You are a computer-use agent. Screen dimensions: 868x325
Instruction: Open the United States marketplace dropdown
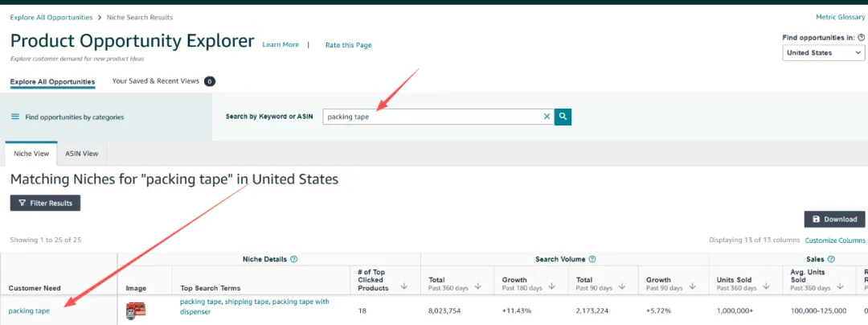(x=824, y=53)
